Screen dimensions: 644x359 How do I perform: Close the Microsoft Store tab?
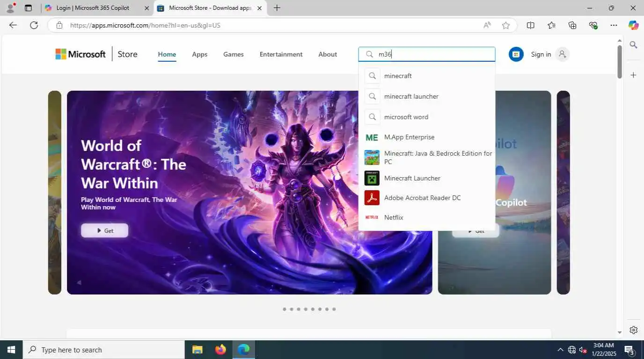point(259,8)
